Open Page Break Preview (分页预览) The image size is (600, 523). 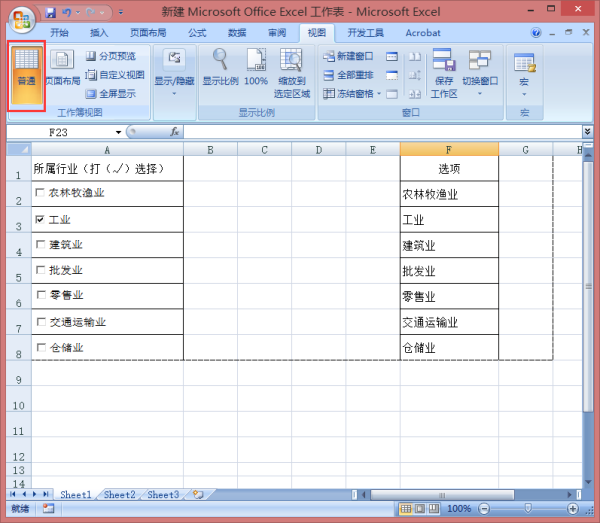tap(111, 56)
